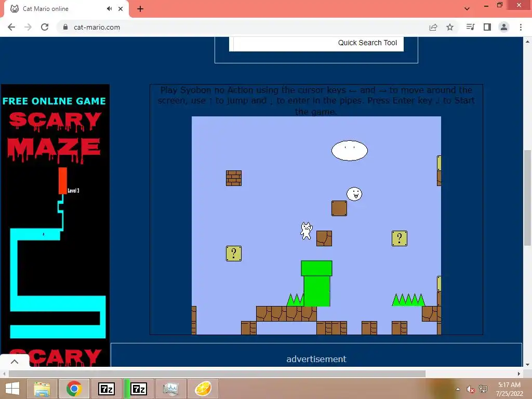Click the cracked block beside the cat
Screen dimensions: 532x399
[x=324, y=238]
